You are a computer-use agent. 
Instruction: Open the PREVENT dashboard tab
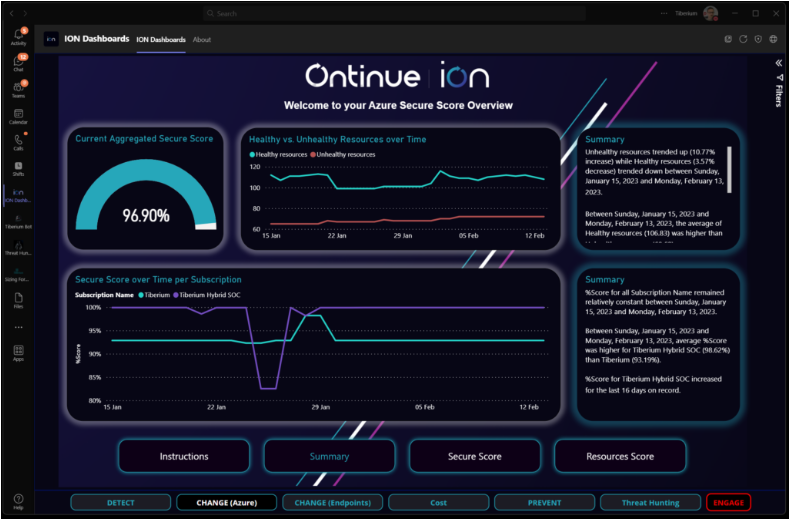tap(544, 503)
